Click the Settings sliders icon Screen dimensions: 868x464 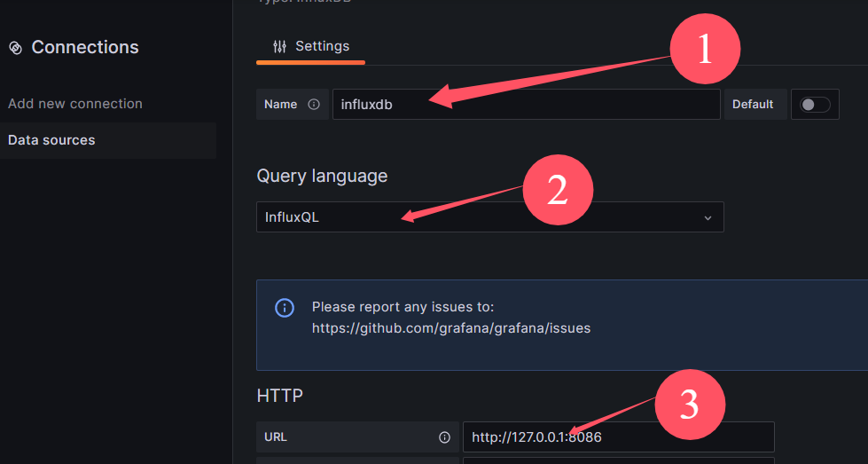pos(279,46)
